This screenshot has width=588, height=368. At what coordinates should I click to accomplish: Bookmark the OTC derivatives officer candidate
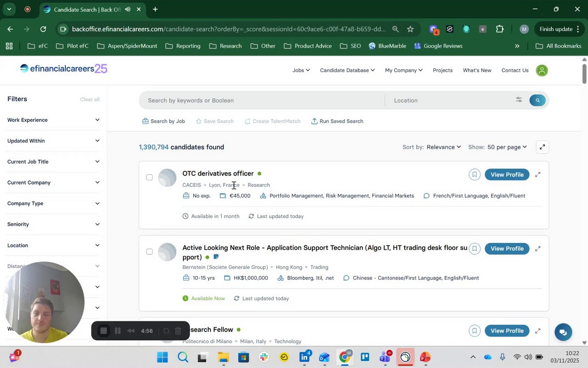point(475,174)
